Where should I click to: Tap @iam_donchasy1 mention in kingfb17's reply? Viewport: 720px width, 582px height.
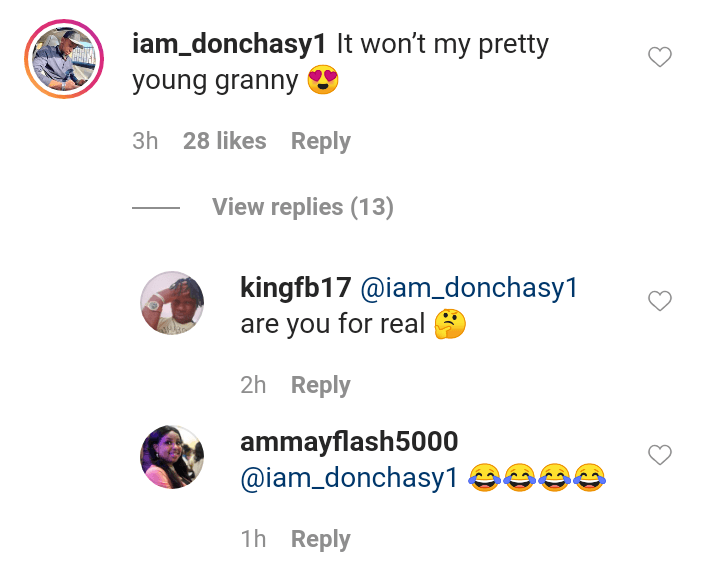click(469, 288)
